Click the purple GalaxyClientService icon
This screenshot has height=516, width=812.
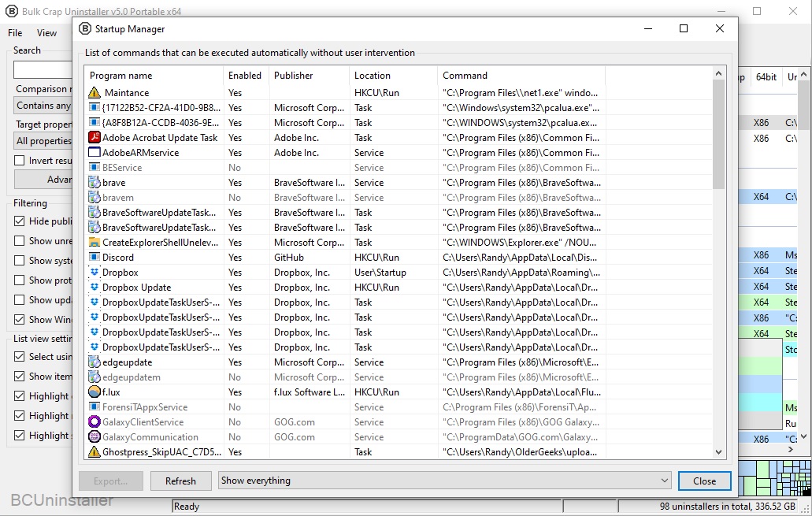click(95, 422)
